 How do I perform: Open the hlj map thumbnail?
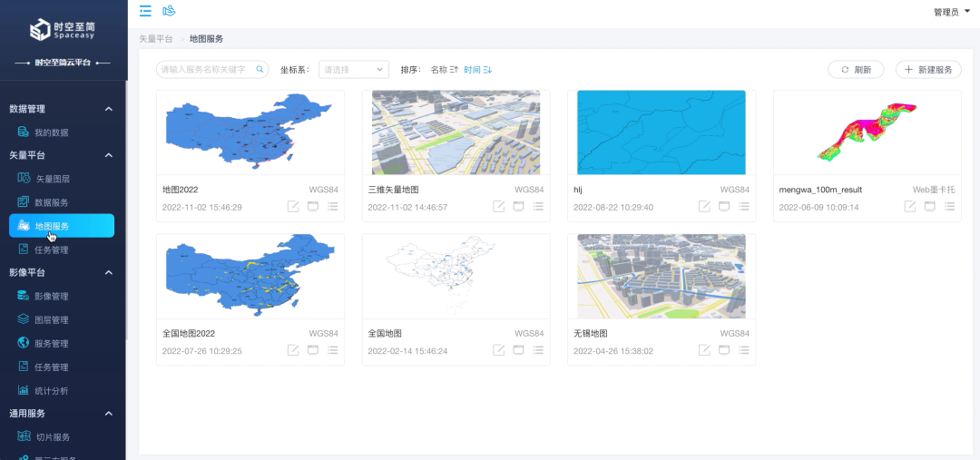[x=661, y=132]
